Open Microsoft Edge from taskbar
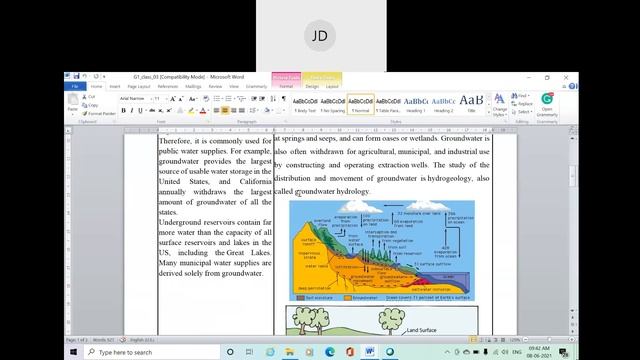The width and height of the screenshot is (640, 360). [x=330, y=352]
